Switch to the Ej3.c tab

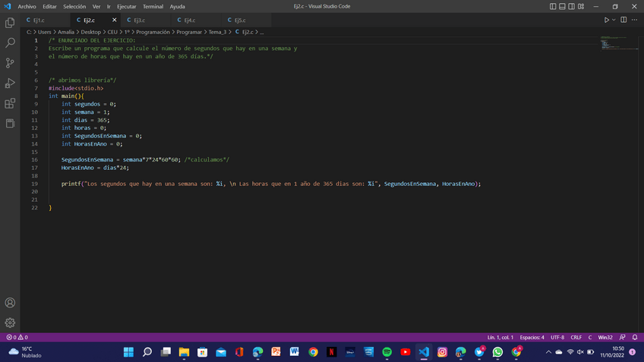(139, 20)
